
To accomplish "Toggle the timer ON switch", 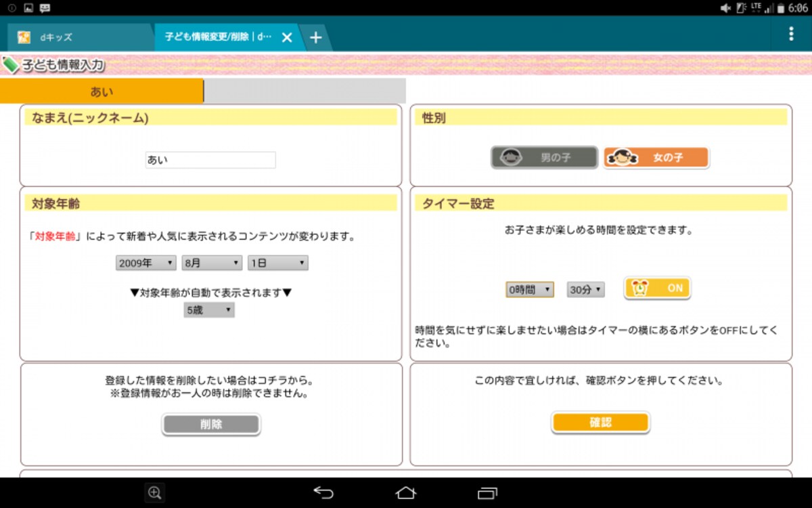I will point(657,288).
